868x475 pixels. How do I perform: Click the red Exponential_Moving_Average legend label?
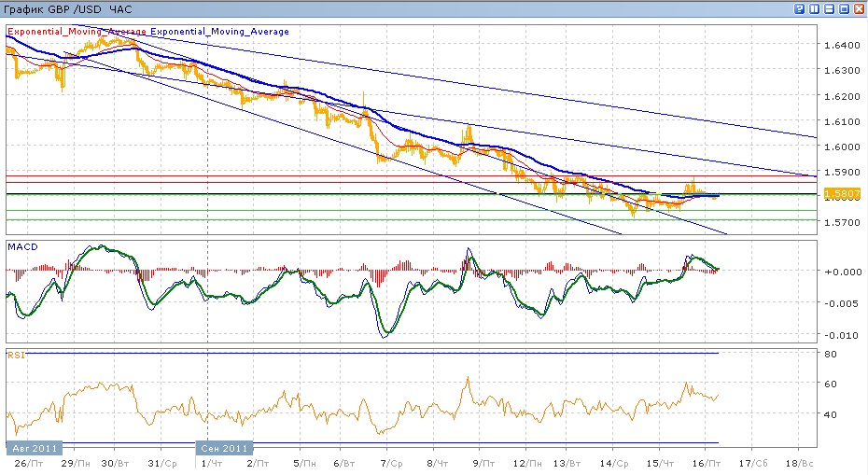[77, 32]
